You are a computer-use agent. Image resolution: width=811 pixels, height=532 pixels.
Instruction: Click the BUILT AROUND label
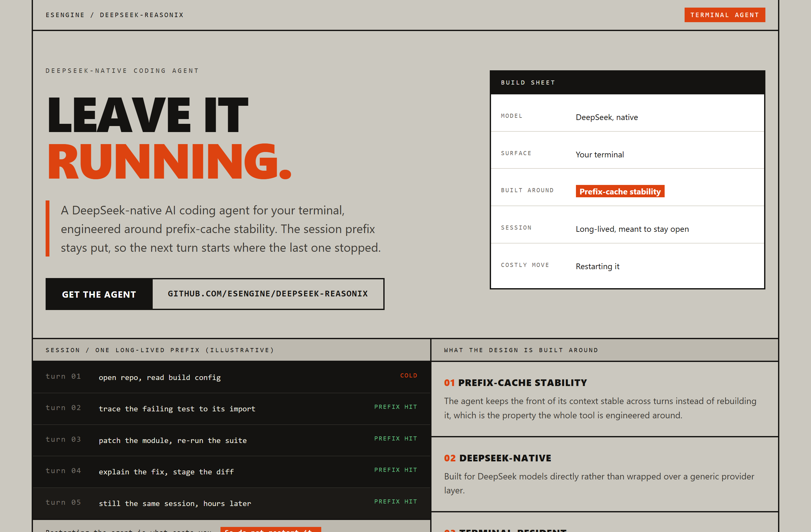[527, 190]
